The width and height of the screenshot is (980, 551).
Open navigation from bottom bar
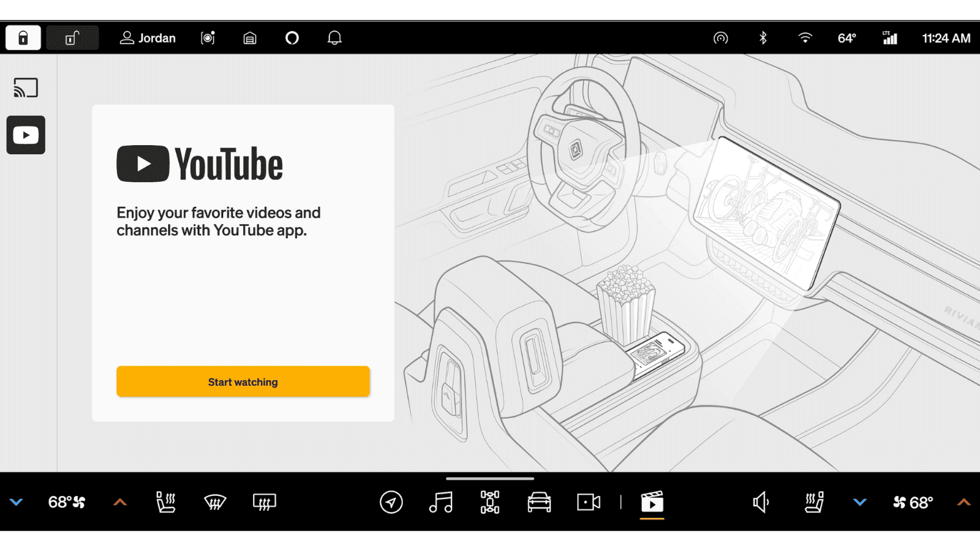(x=391, y=502)
